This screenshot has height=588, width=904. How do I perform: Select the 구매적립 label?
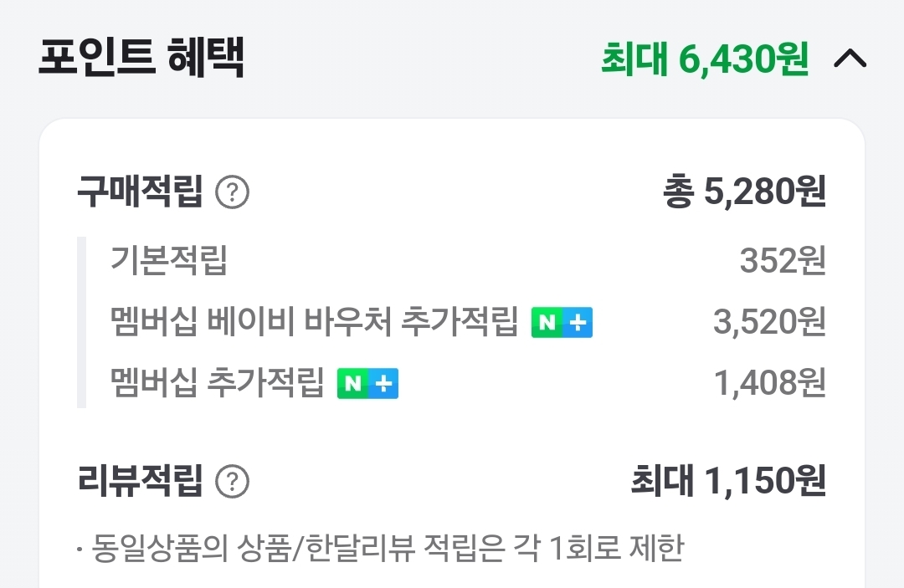(x=140, y=193)
